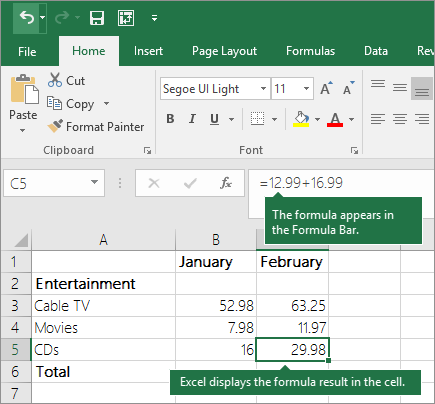Apply the yellow fill color bucket
Screen dimensions: 435x404
tap(301, 119)
